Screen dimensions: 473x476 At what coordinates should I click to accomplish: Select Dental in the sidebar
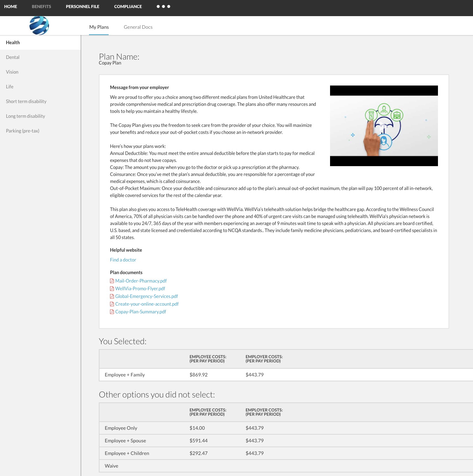tap(40, 57)
